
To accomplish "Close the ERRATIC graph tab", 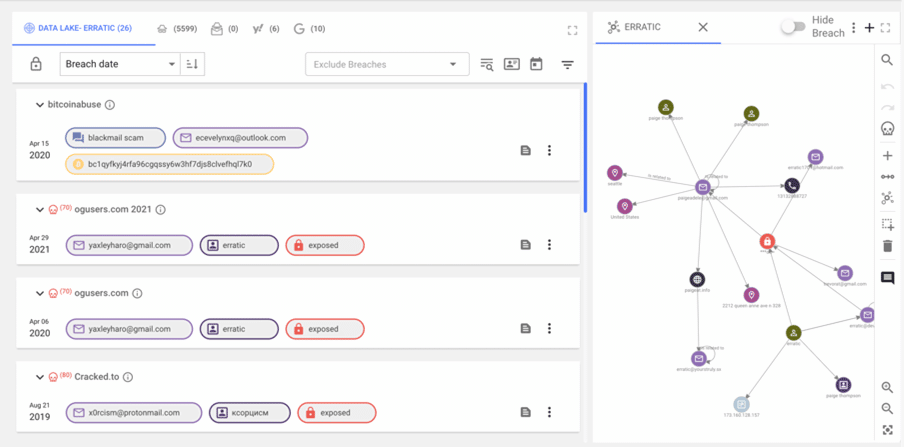I will tap(703, 27).
